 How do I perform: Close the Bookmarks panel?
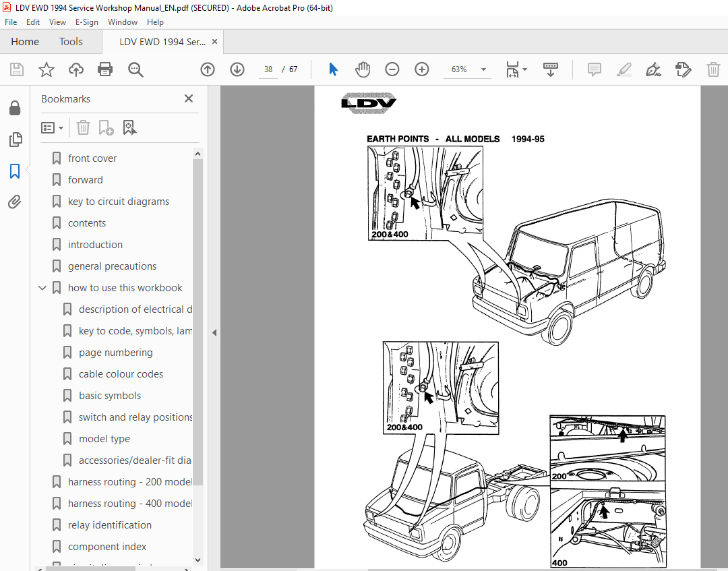tap(189, 98)
